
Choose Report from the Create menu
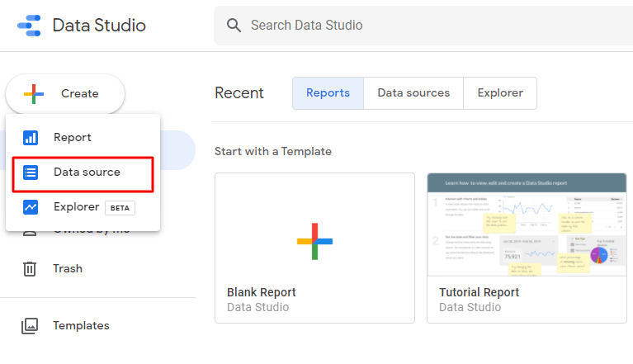coord(83,138)
